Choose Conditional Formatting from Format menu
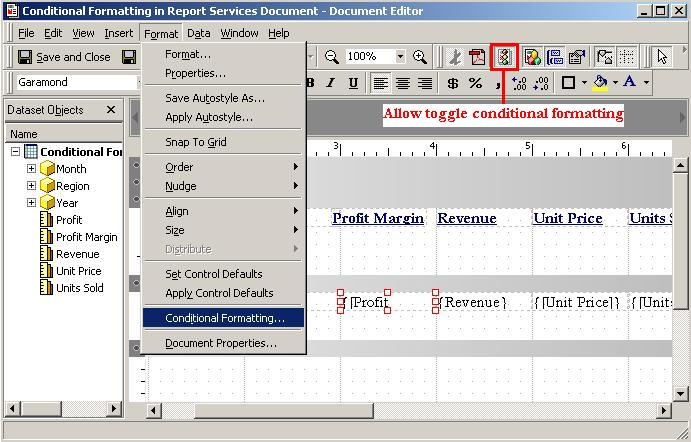The height and width of the screenshot is (442, 691). point(224,318)
